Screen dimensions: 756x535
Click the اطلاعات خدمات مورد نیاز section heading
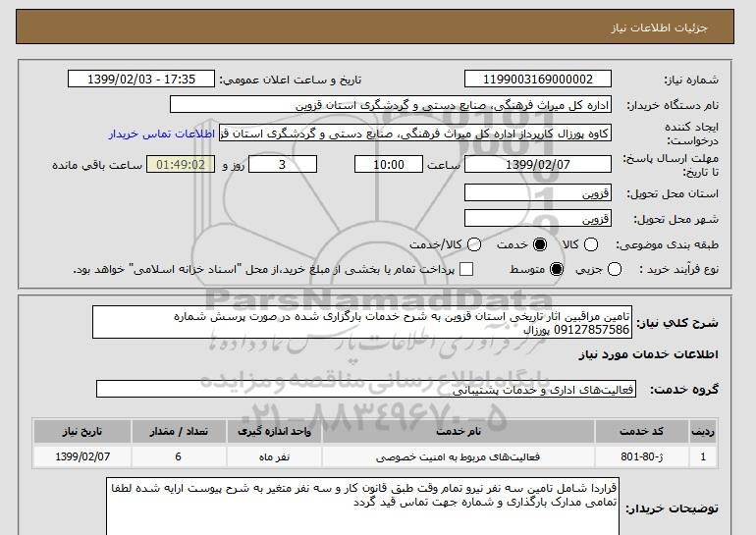coord(648,354)
